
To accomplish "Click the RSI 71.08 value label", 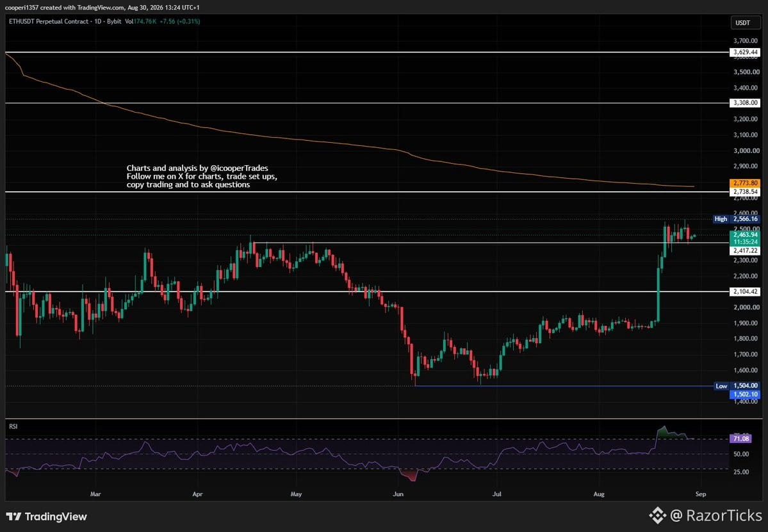I will click(740, 439).
